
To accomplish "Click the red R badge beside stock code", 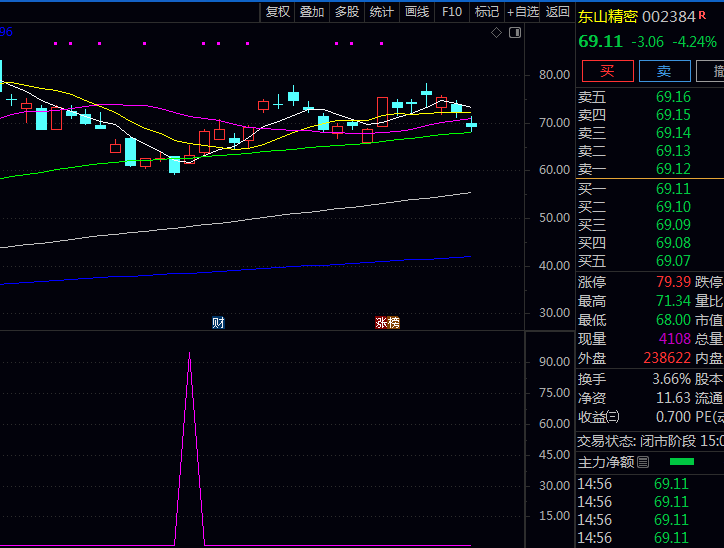I will coord(702,16).
